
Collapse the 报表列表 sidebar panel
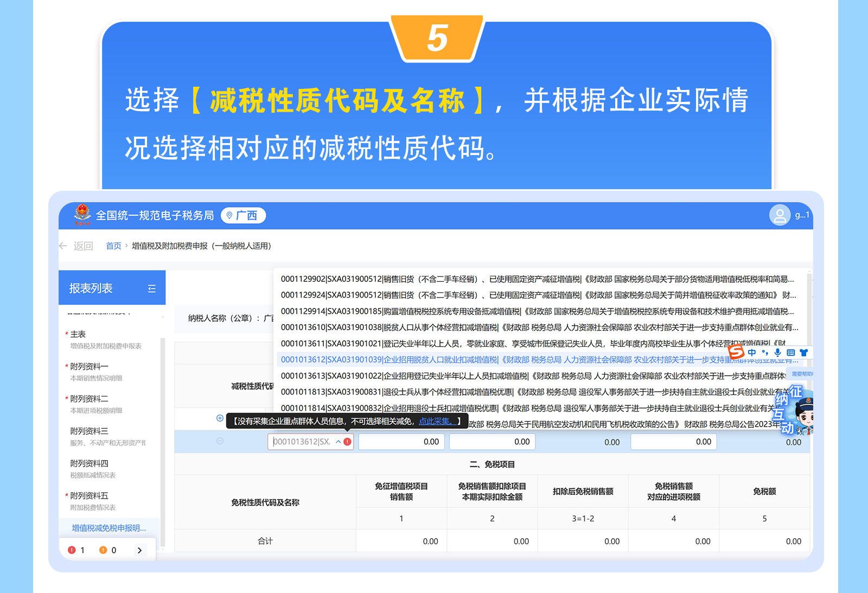pos(152,288)
